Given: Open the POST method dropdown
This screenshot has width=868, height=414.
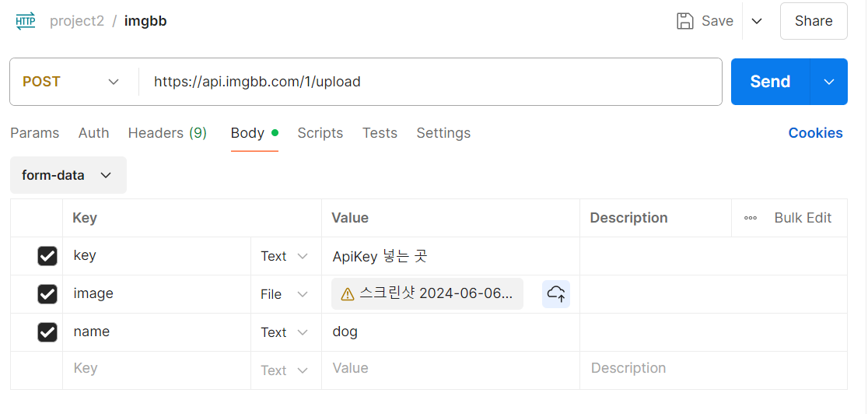Looking at the screenshot, I should tap(71, 82).
